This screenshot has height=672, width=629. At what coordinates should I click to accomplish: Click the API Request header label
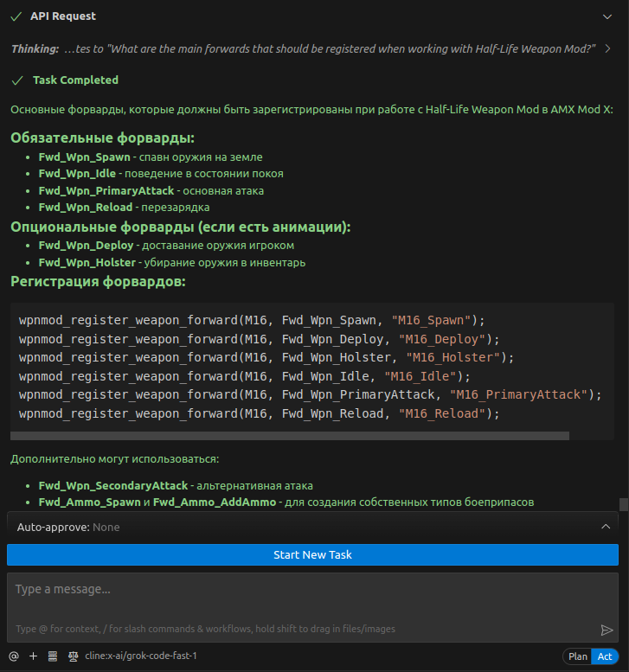click(63, 16)
